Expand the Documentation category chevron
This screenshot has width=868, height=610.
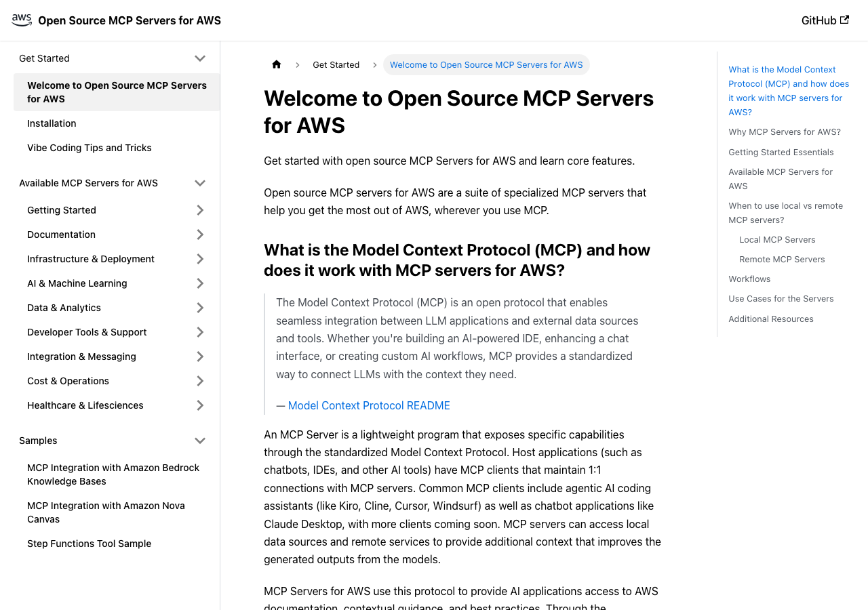(x=200, y=235)
